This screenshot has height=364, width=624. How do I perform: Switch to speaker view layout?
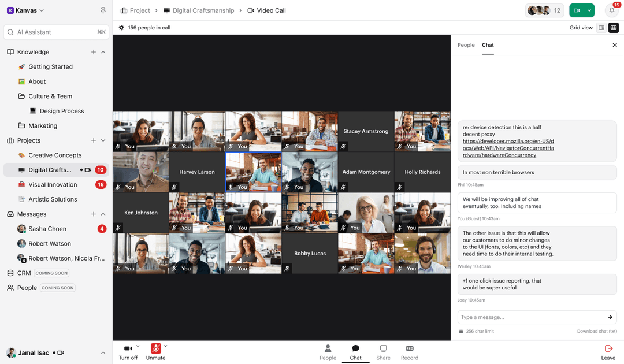click(601, 27)
